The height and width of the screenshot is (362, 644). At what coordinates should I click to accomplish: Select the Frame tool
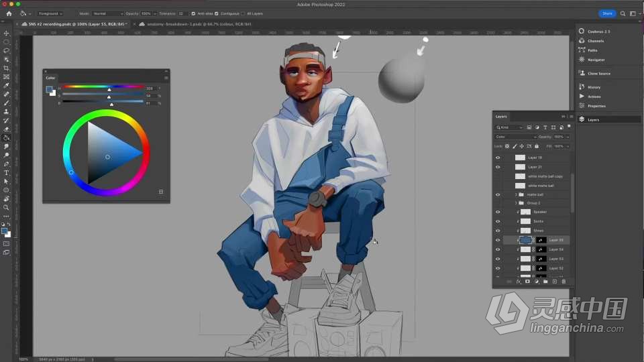[x=6, y=76]
